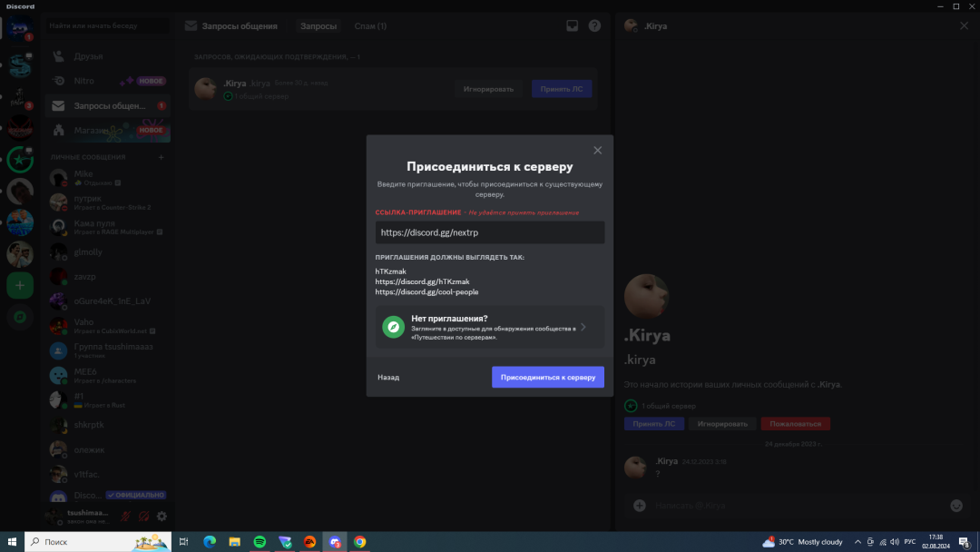Image resolution: width=980 pixels, height=552 pixels.
Task: Open the Группа tsushimaaaз group chat
Action: pyautogui.click(x=107, y=350)
